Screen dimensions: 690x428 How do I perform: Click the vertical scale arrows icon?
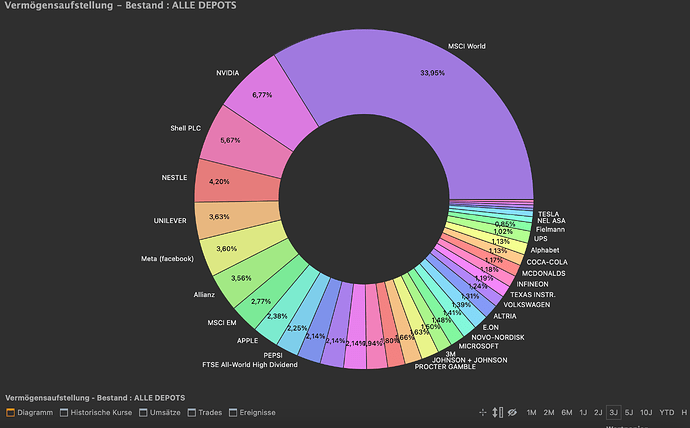tap(497, 413)
